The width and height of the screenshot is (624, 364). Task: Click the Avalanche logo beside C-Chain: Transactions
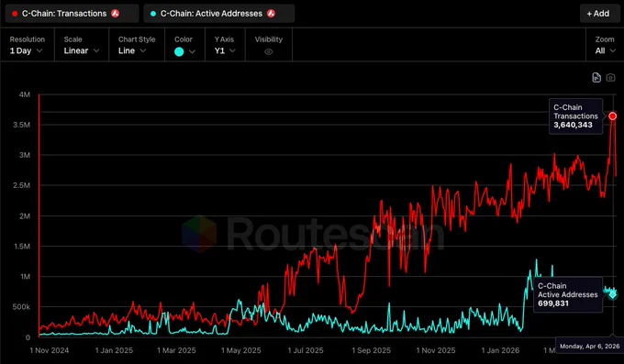coord(116,14)
